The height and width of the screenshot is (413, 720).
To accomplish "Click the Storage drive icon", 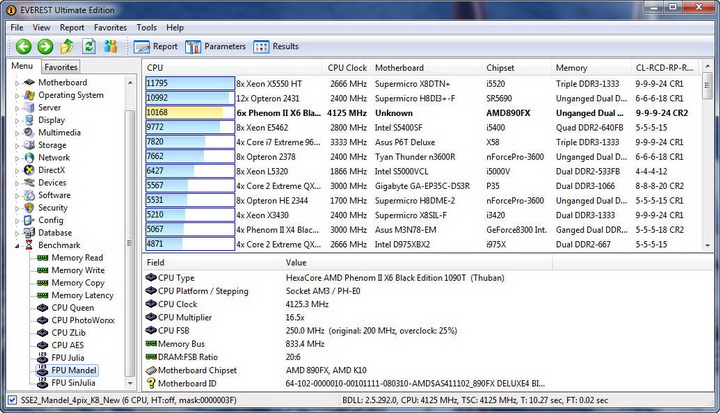I will coord(29,145).
